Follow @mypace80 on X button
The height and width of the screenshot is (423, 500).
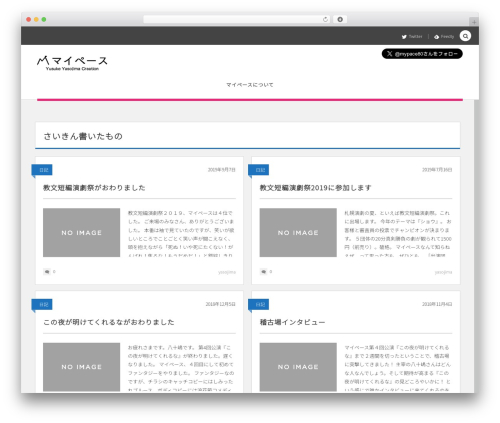[x=422, y=54]
